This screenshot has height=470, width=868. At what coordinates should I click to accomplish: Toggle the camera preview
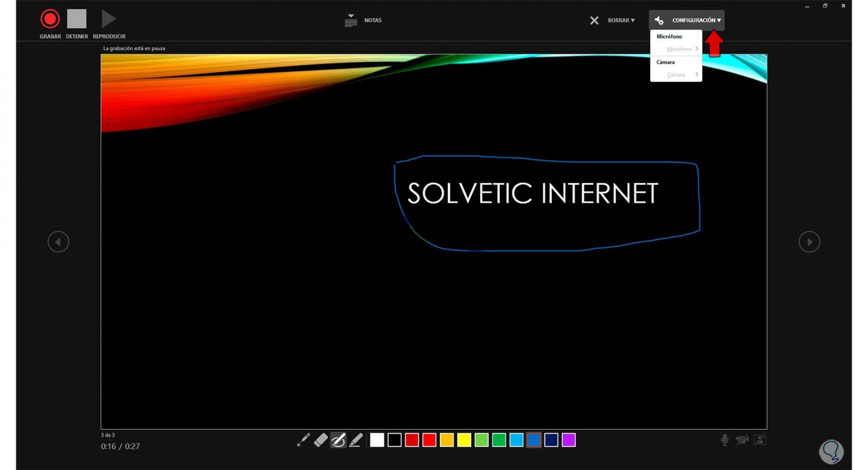tap(760, 440)
